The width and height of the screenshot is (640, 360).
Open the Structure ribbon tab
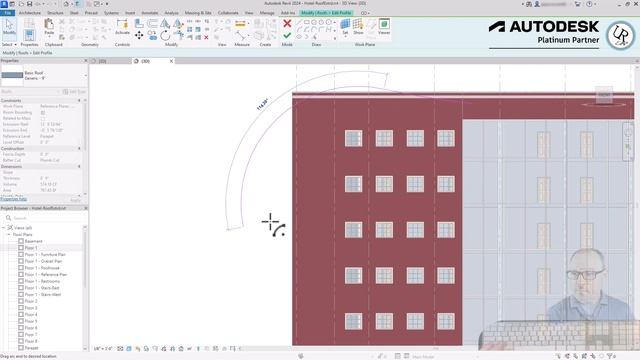click(x=55, y=13)
